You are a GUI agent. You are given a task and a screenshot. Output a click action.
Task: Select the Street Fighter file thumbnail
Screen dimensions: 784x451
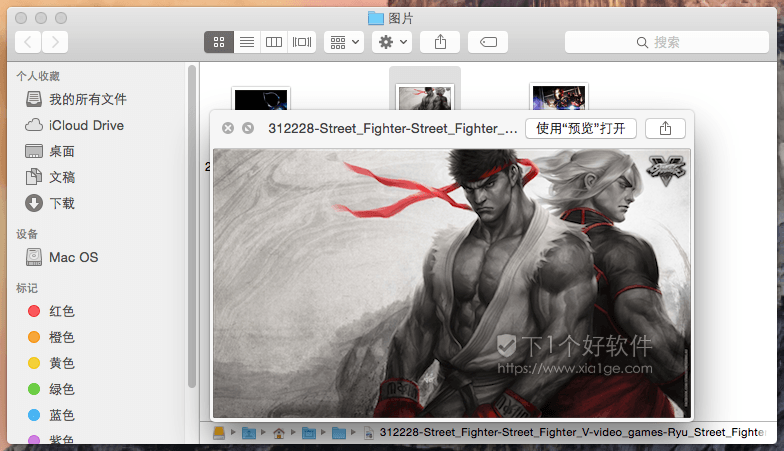[425, 97]
